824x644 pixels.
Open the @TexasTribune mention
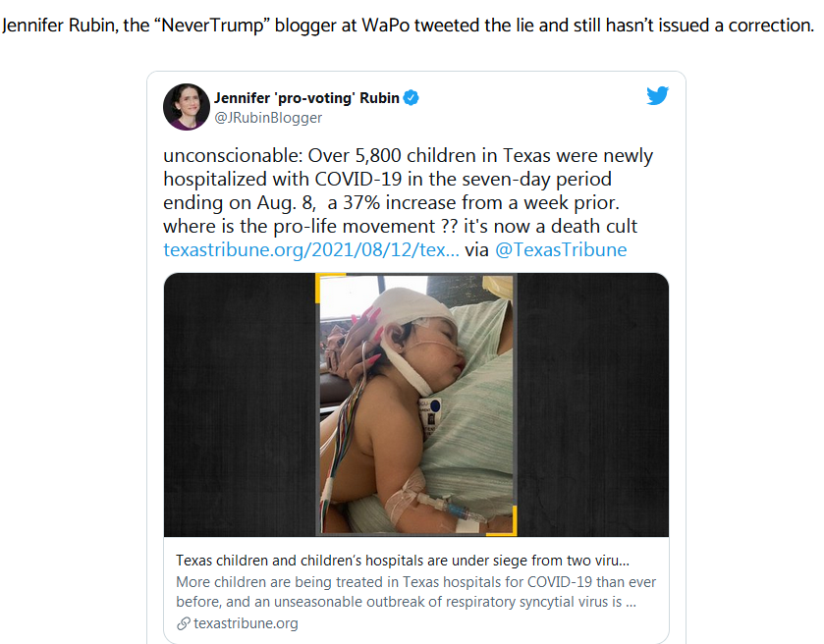(x=561, y=249)
